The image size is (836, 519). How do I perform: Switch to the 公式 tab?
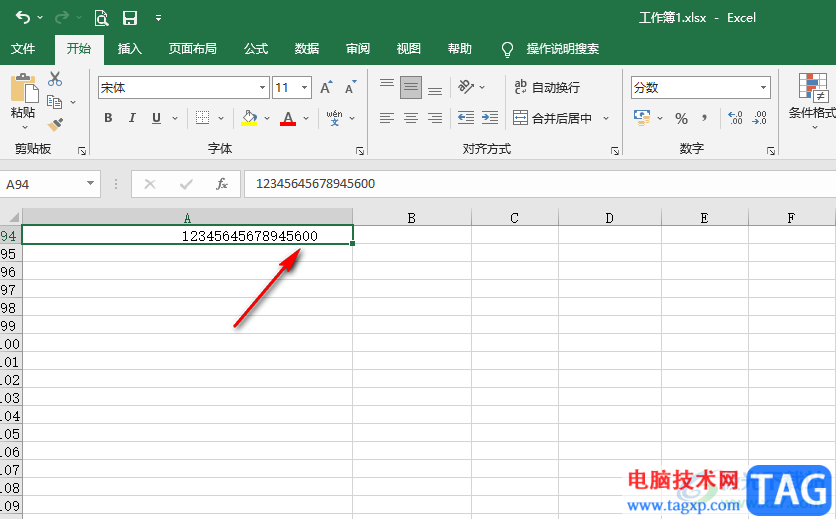[256, 49]
